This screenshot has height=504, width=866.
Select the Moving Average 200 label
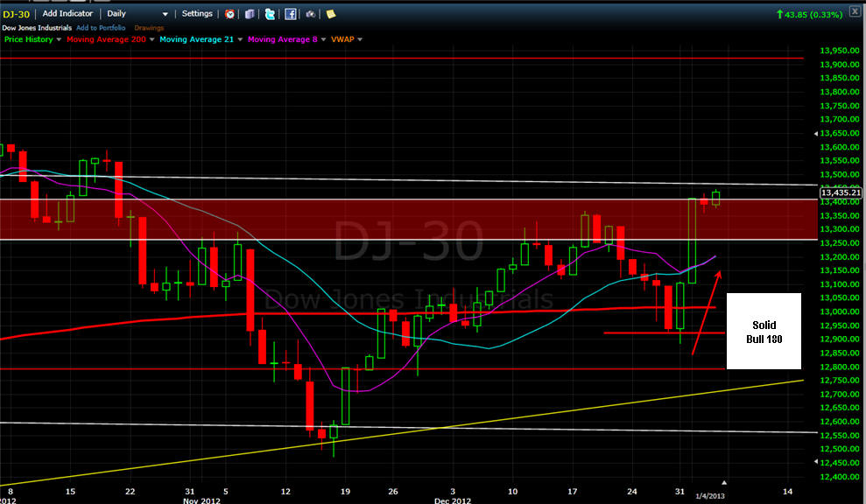106,39
